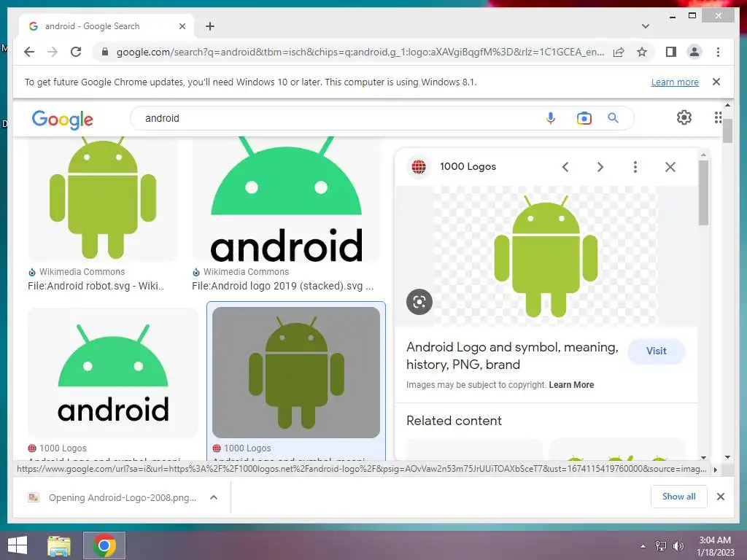Expand the tab search dropdown arrow
The image size is (747, 560).
click(x=646, y=26)
